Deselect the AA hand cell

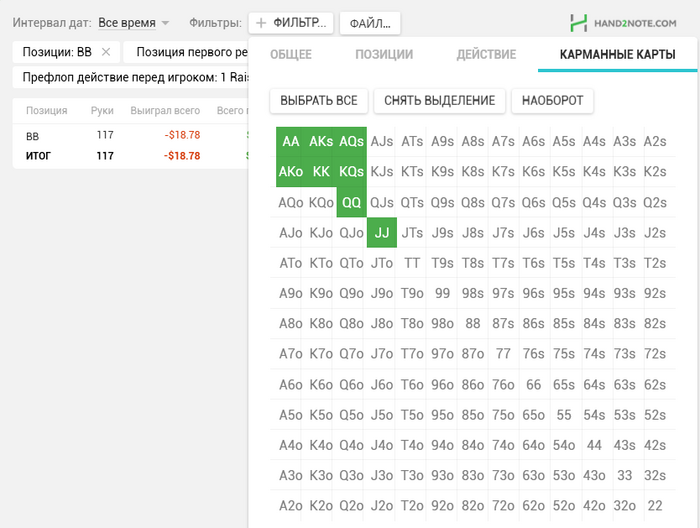pyautogui.click(x=291, y=141)
